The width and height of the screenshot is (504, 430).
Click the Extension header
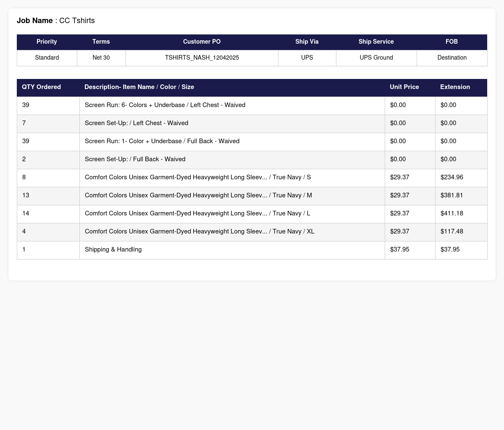tap(461, 87)
